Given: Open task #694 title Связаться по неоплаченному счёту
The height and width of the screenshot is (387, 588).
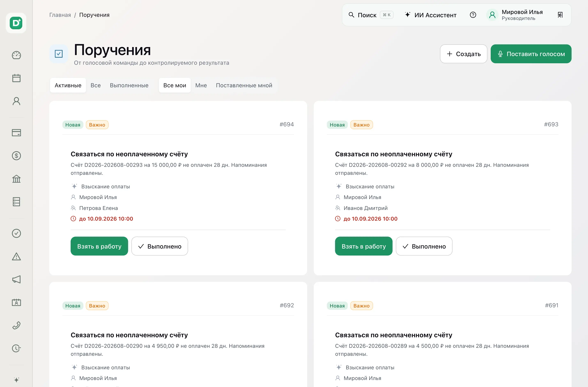Looking at the screenshot, I should (x=129, y=154).
